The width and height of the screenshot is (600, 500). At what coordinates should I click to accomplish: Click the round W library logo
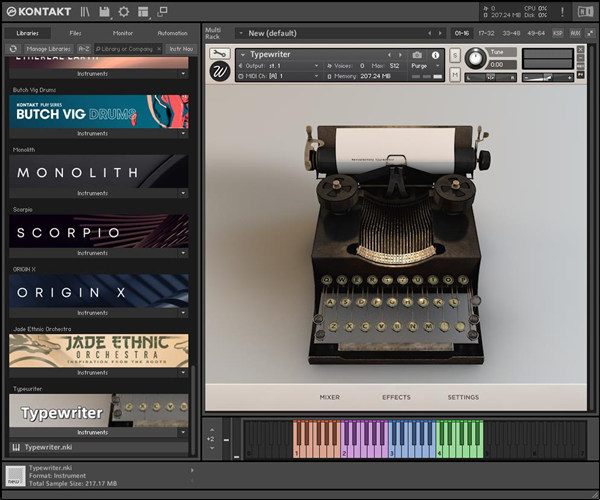coord(220,72)
